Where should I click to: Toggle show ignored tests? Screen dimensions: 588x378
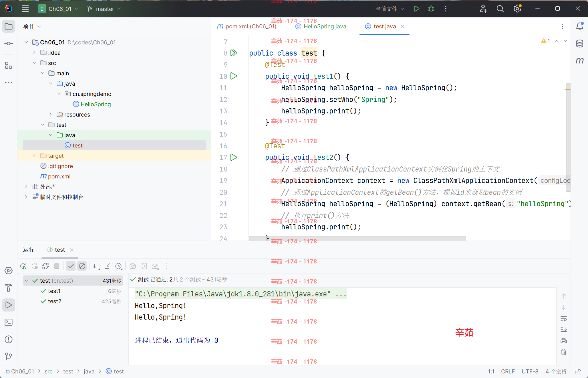point(82,266)
